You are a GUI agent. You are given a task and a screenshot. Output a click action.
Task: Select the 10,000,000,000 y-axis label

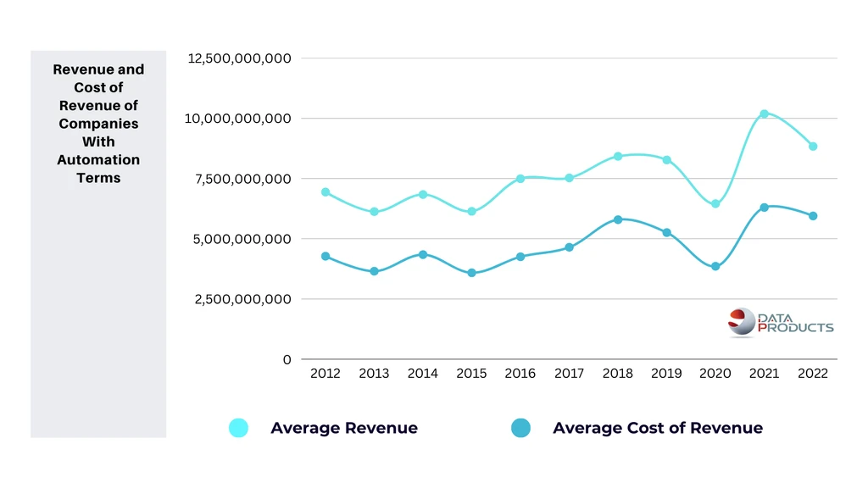[x=237, y=119]
